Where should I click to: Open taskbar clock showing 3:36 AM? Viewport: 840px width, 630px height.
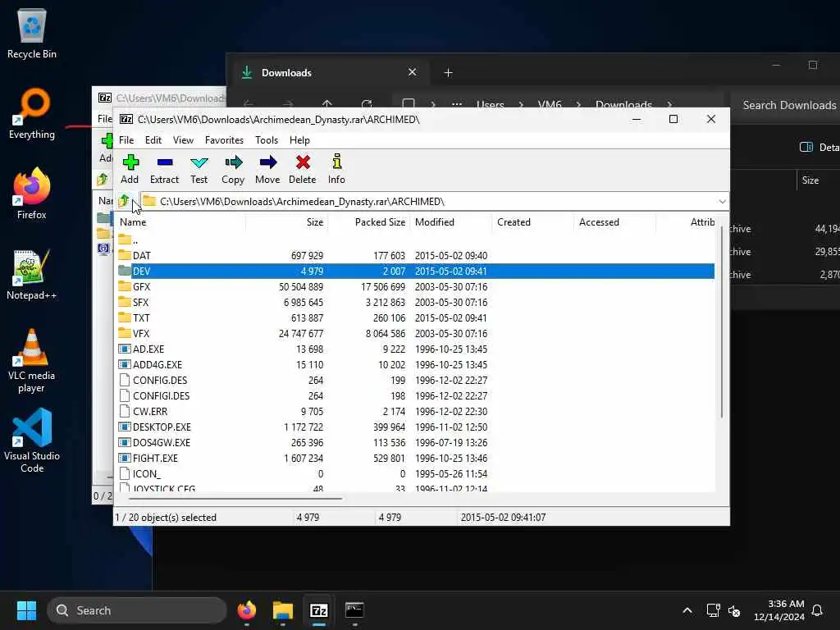pyautogui.click(x=779, y=610)
